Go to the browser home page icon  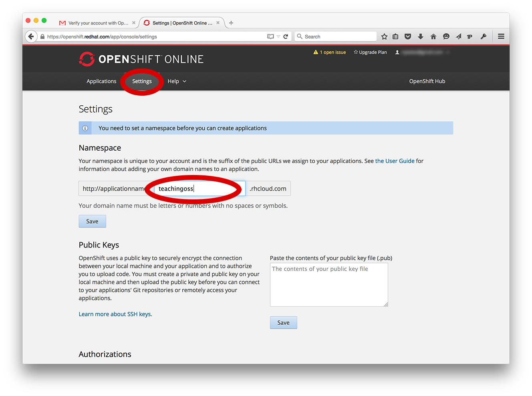click(x=433, y=36)
